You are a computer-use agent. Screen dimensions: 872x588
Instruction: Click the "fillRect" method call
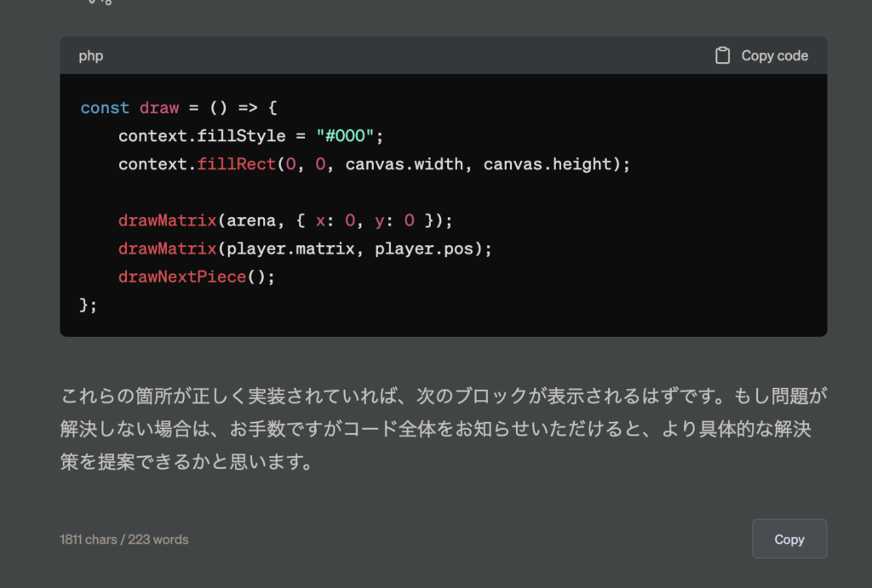pyautogui.click(x=237, y=164)
